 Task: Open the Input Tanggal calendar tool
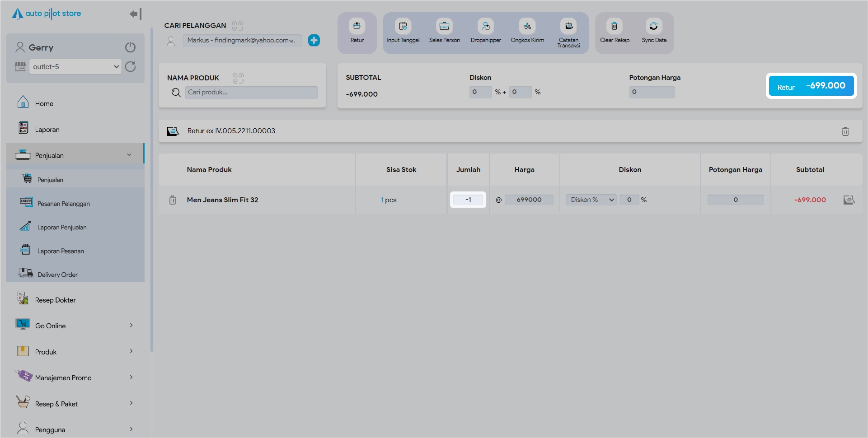pos(403,26)
